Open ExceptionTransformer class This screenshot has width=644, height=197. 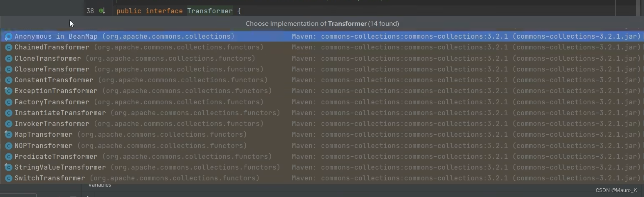(322, 91)
